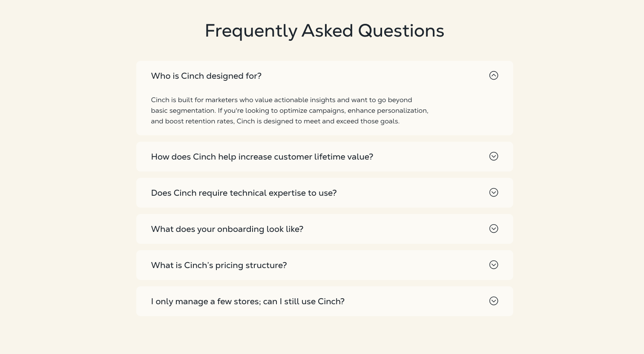The height and width of the screenshot is (354, 644).
Task: Open the onboarding question using its chevron icon
Action: [x=494, y=229]
